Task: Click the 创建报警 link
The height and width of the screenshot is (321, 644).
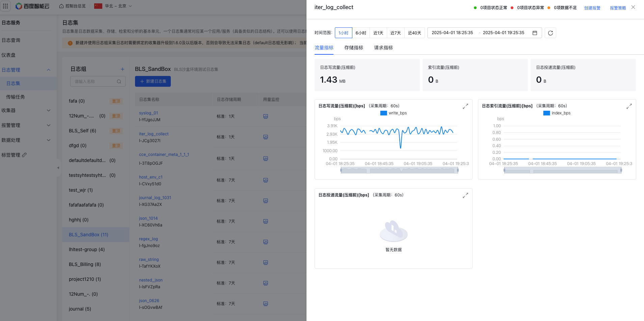Action: (x=592, y=8)
